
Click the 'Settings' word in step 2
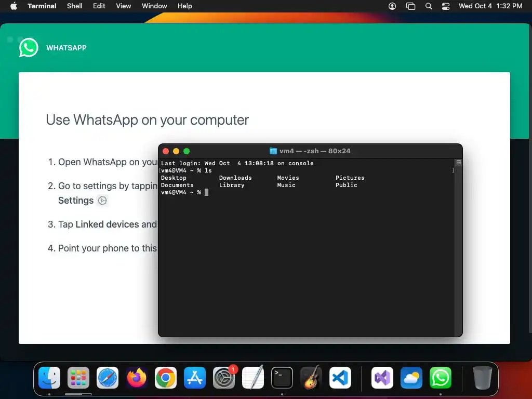76,201
